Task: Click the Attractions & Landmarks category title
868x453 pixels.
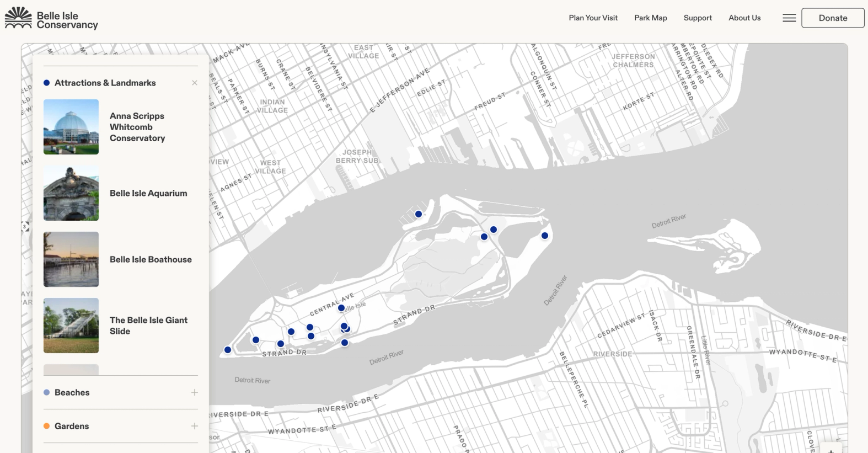Action: tap(105, 83)
